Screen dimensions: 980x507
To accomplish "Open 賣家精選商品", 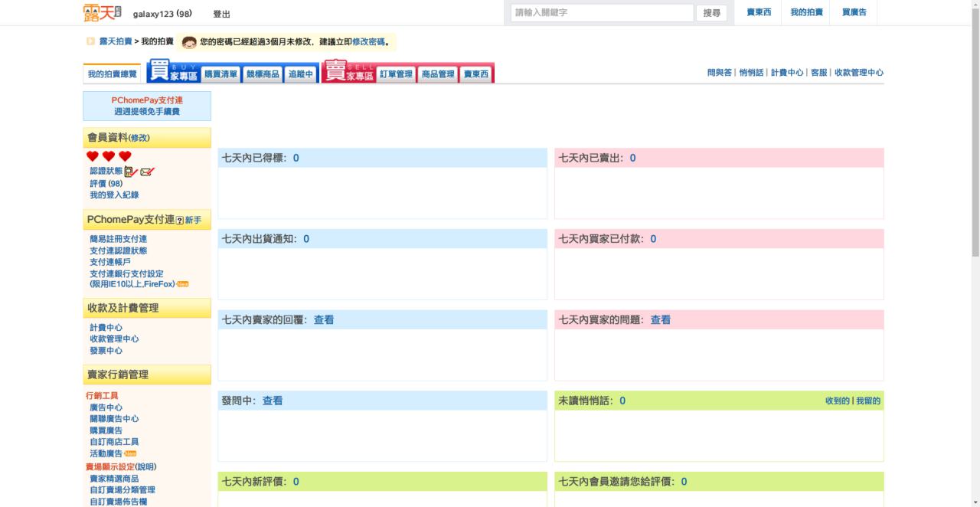I will 114,479.
